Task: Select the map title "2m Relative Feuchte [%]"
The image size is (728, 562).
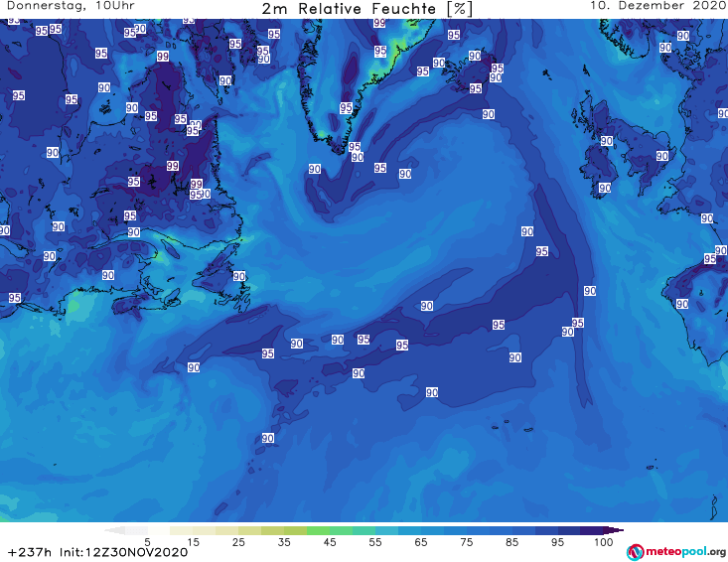Action: pyautogui.click(x=366, y=9)
